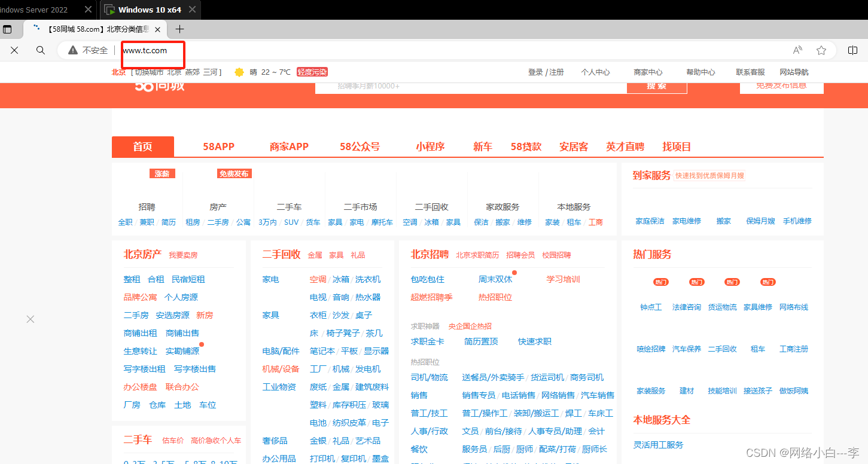The image size is (868, 464).
Task: Click the read aloud icon in address bar
Action: [x=797, y=50]
